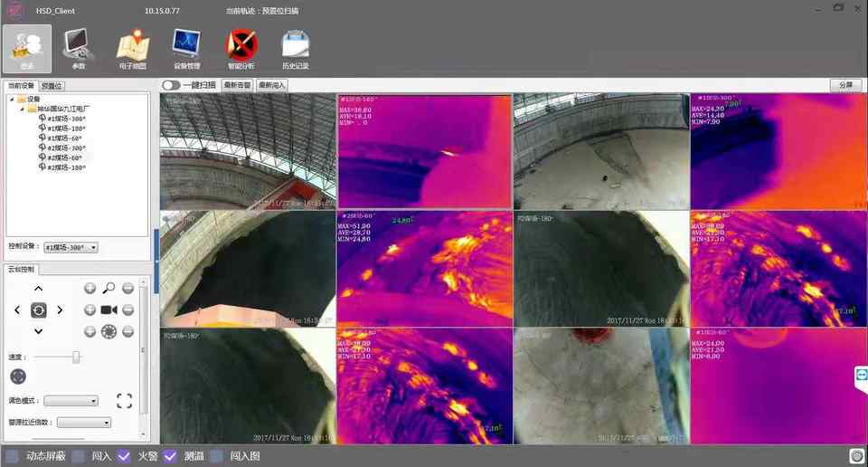Click the PTZ up arrow
Image resolution: width=868 pixels, height=467 pixels.
pyautogui.click(x=38, y=289)
